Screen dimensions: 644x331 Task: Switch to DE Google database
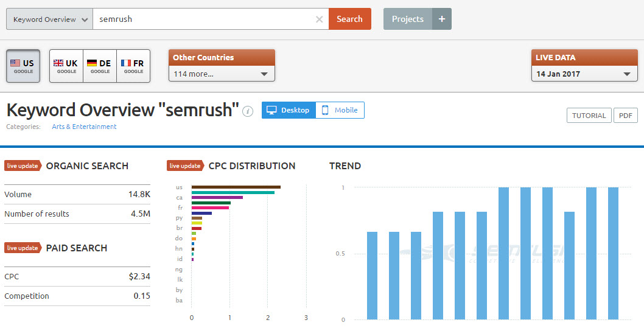(x=100, y=66)
